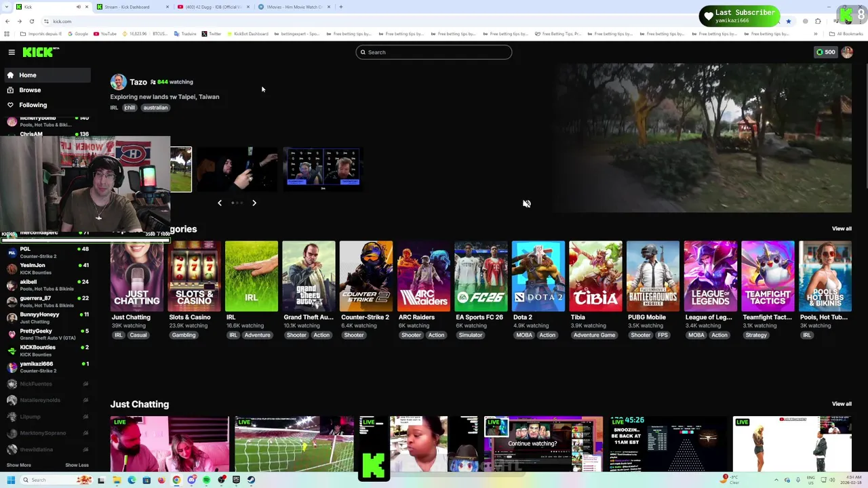The width and height of the screenshot is (868, 488).
Task: Open yamikazi666 channel in sidebar
Action: pos(46,367)
